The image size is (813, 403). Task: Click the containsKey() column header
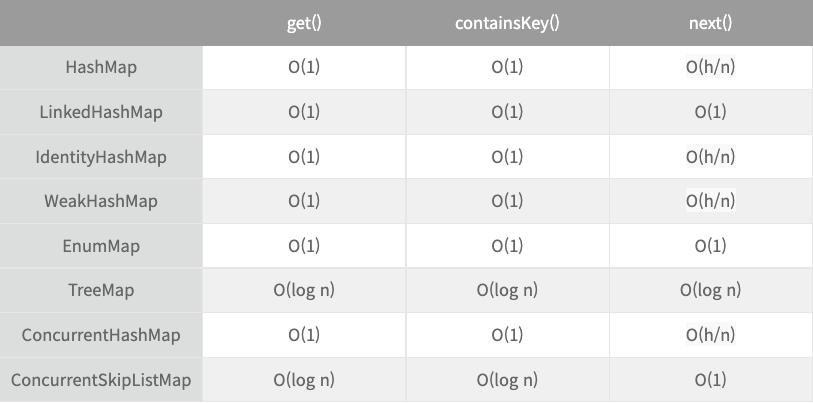[507, 22]
